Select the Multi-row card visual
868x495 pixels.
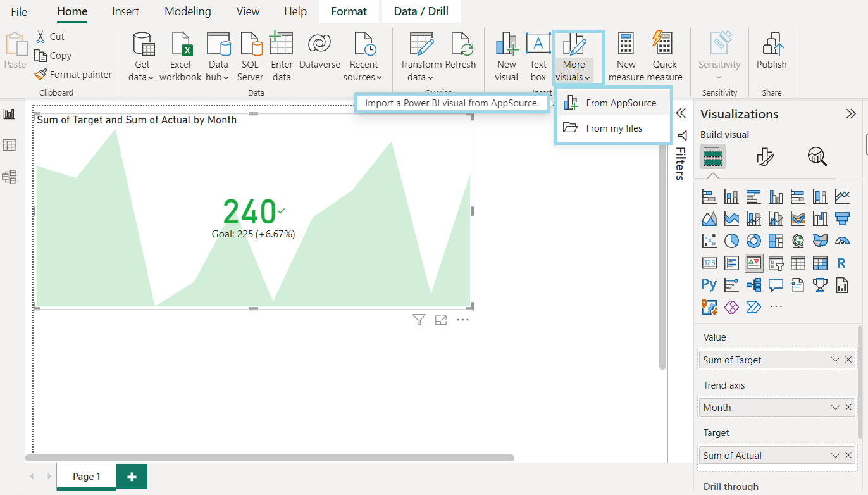pyautogui.click(x=731, y=263)
